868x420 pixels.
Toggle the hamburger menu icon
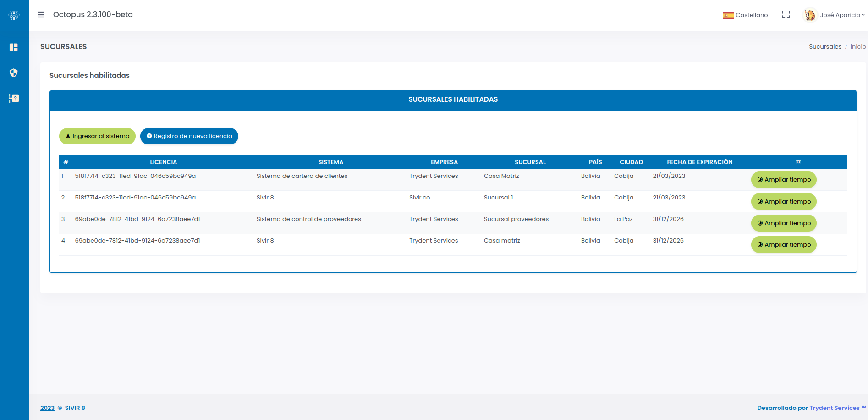point(41,15)
